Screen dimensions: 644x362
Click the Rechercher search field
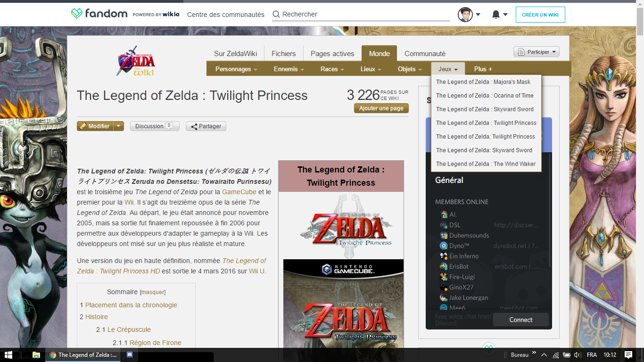[x=363, y=15]
